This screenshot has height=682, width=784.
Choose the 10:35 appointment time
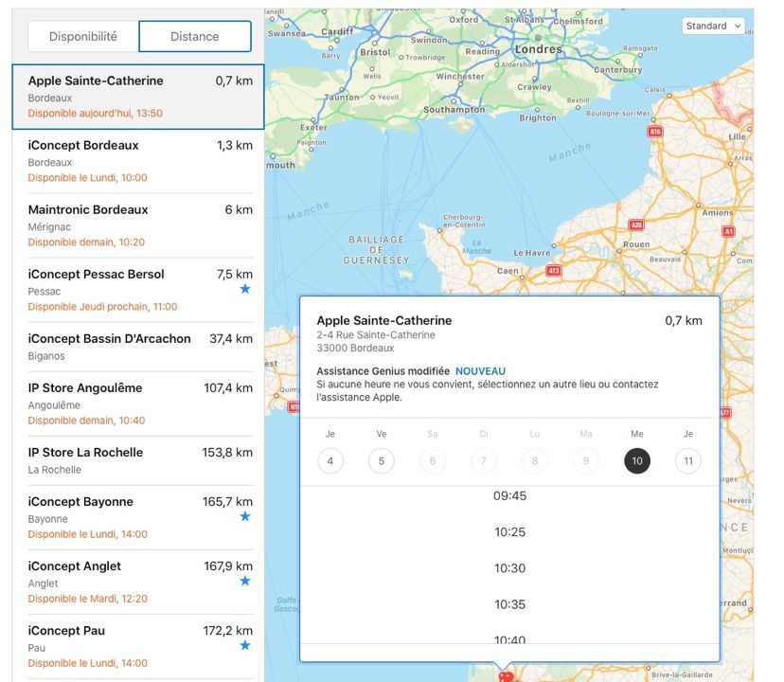[x=509, y=604]
